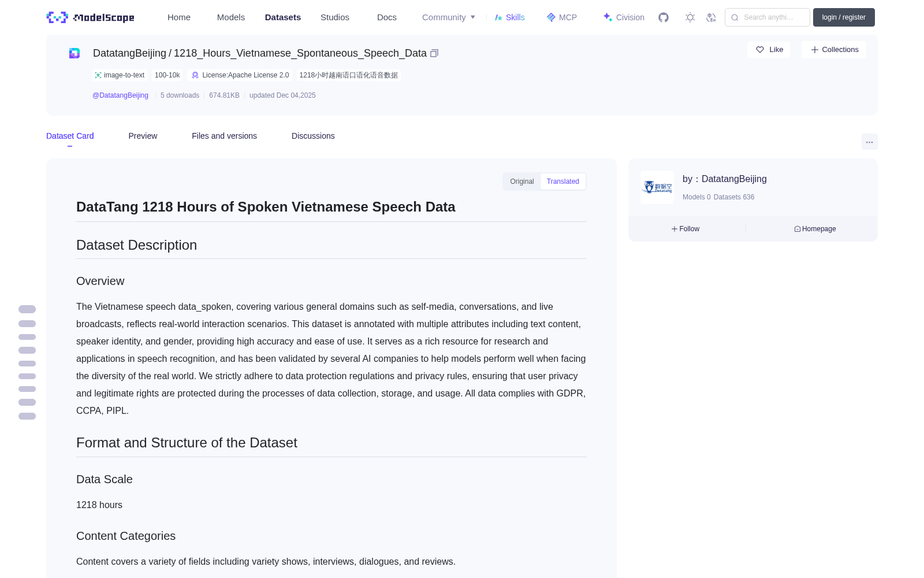The image size is (924, 578).
Task: Switch to Original text view
Action: tap(522, 181)
